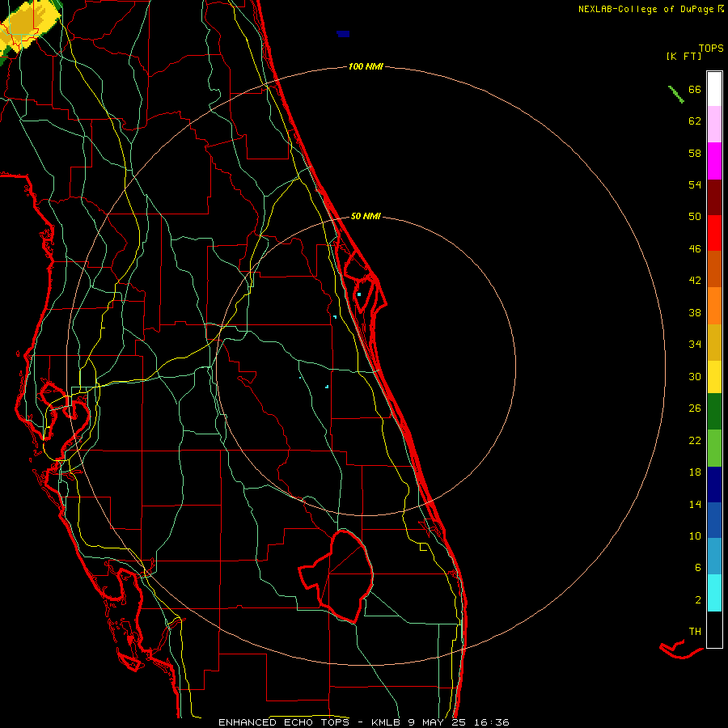Click the 58 legend value
728x728 pixels.
click(695, 153)
